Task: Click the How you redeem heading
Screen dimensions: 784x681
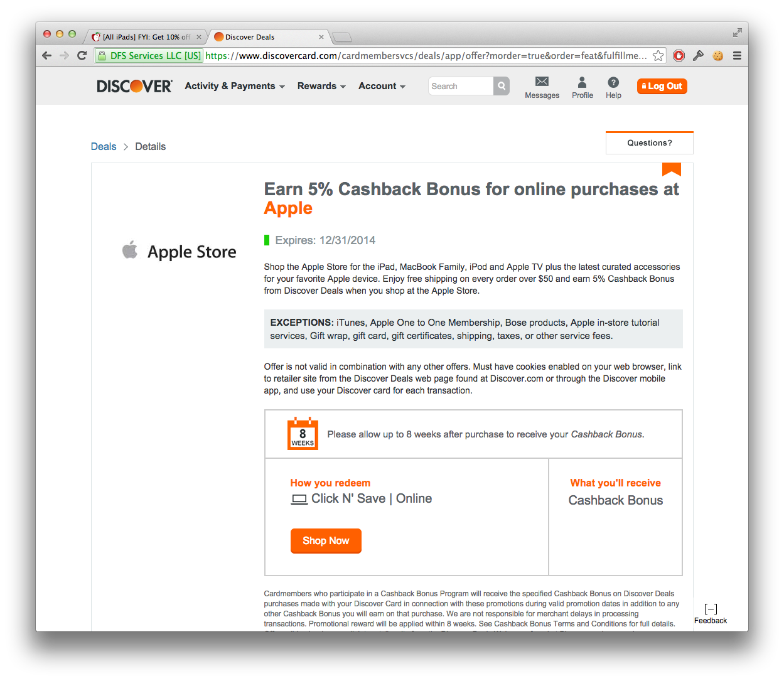Action: click(330, 483)
